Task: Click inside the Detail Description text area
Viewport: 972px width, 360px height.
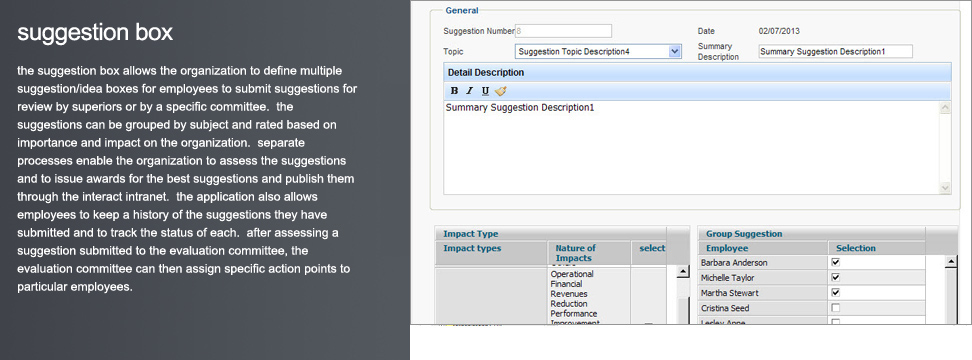Action: pos(691,147)
